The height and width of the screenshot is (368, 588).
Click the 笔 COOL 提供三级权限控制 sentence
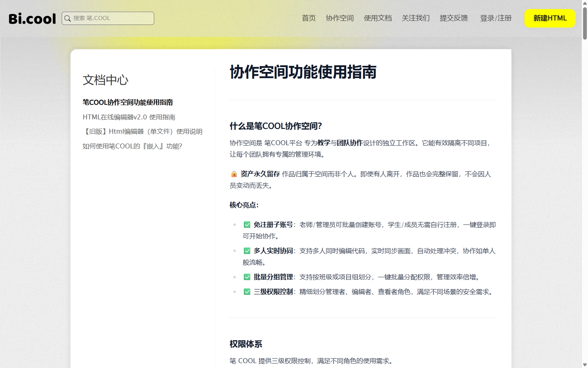311,361
